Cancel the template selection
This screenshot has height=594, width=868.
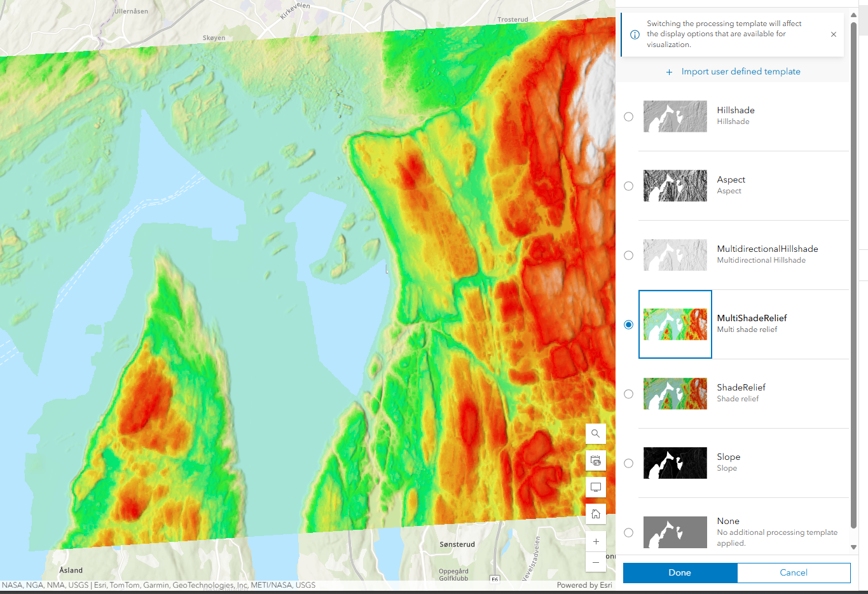point(793,572)
